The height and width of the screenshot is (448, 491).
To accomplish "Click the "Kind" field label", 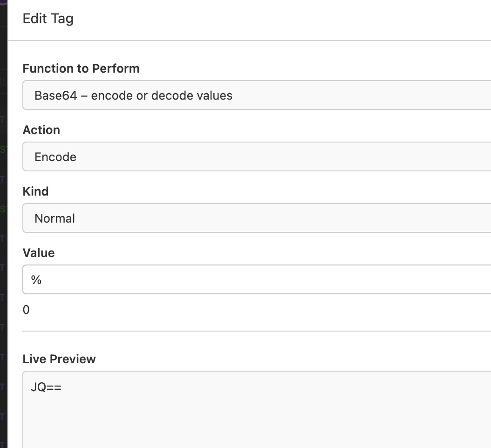I will (x=35, y=191).
